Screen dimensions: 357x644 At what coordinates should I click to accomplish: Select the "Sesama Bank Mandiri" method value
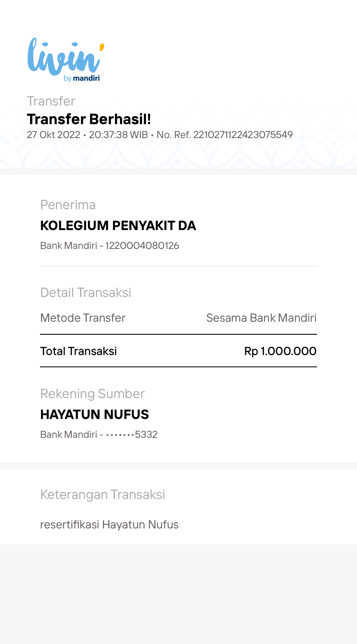(x=261, y=318)
